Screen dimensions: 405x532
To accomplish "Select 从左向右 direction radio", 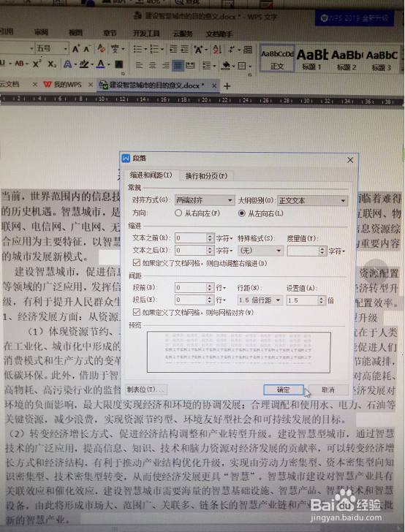I will tap(242, 213).
